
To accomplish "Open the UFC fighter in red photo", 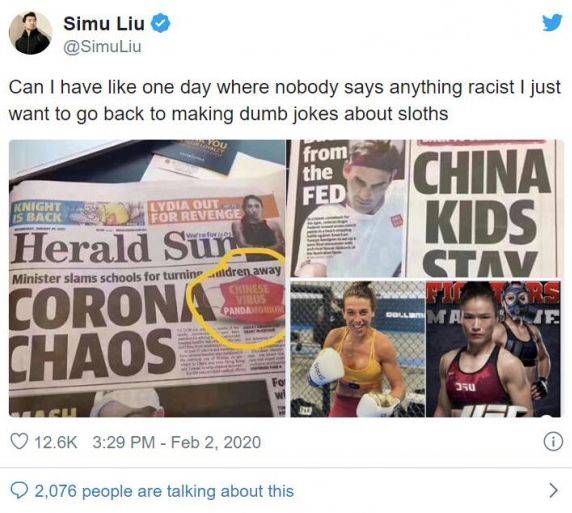I will pyautogui.click(x=493, y=349).
